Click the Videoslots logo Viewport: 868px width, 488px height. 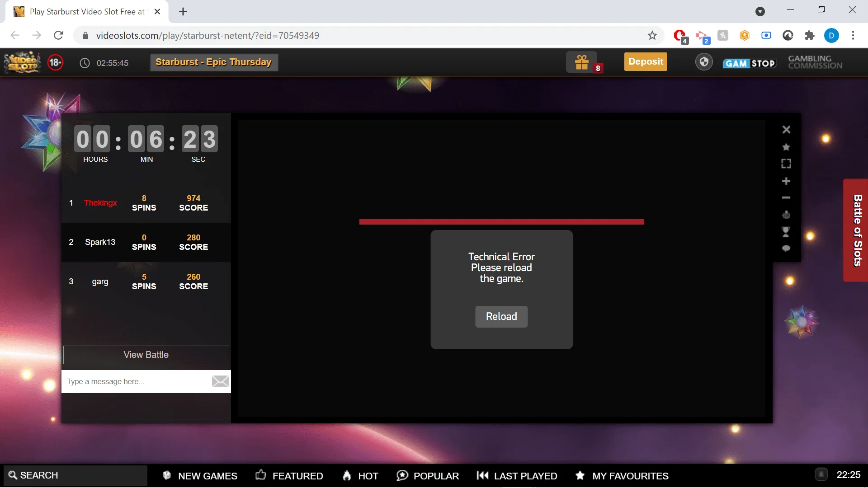[22, 62]
